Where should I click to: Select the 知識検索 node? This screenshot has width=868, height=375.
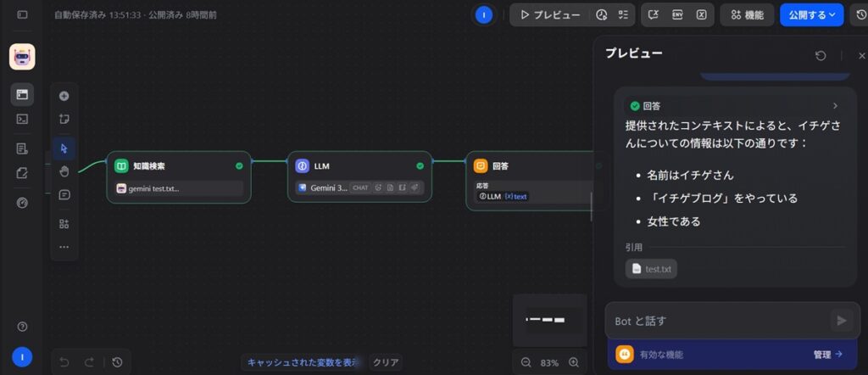(179, 177)
